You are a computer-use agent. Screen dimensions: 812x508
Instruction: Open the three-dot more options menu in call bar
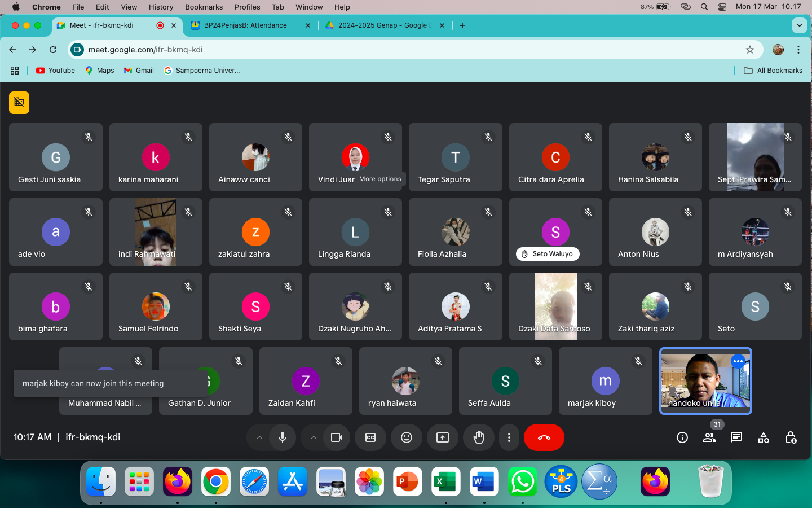click(x=509, y=437)
